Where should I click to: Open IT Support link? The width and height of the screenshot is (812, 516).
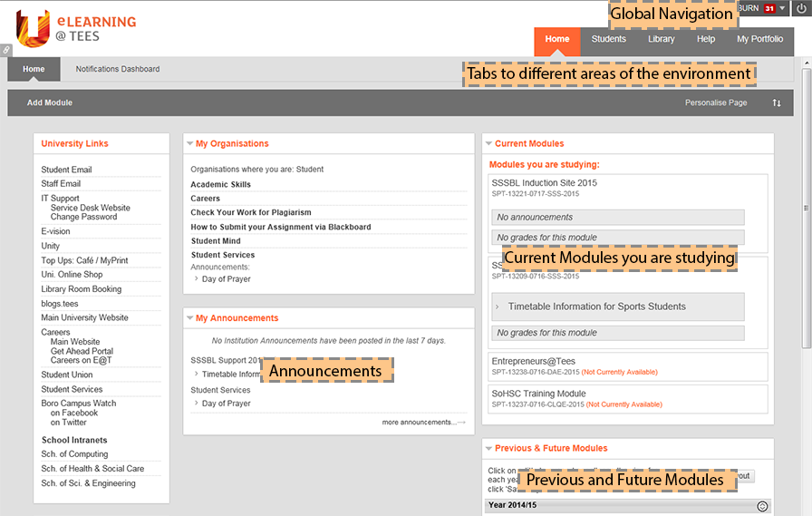click(x=60, y=199)
